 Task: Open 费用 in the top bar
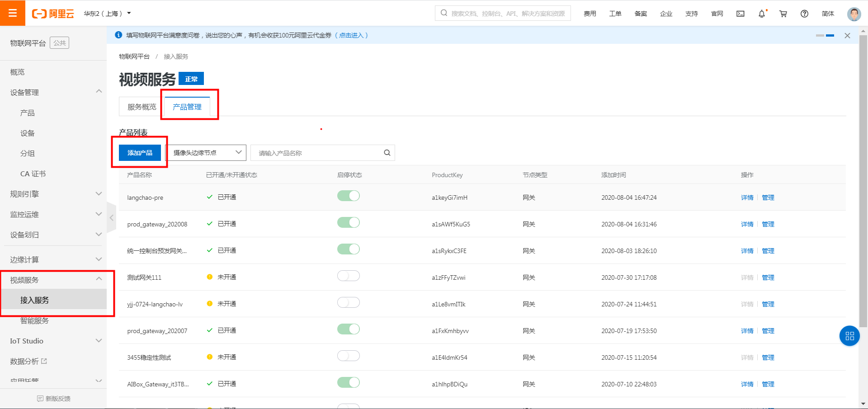pos(590,14)
